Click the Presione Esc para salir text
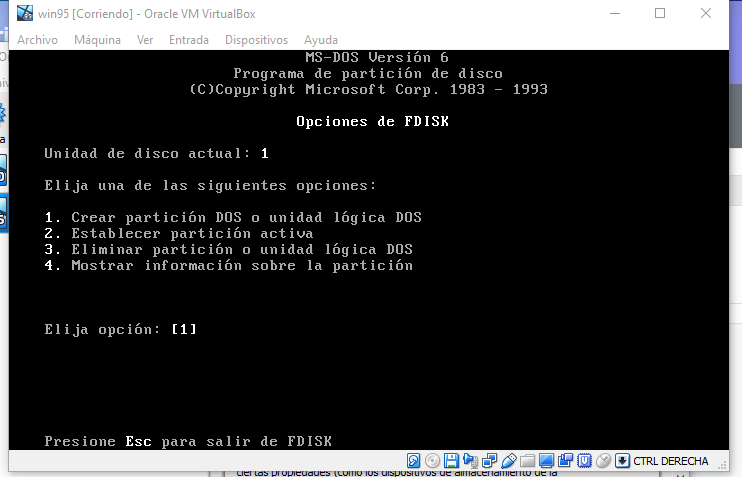Image resolution: width=742 pixels, height=477 pixels. coord(188,442)
